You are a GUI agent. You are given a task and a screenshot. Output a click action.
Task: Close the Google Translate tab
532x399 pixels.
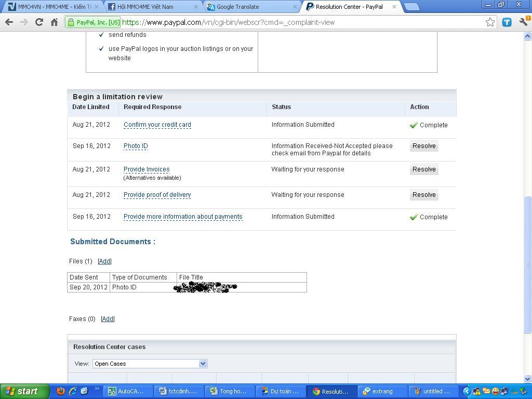[295, 7]
